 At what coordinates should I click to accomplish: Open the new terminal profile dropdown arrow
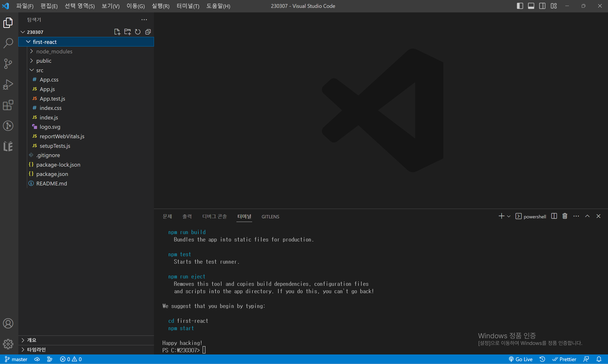coord(509,216)
